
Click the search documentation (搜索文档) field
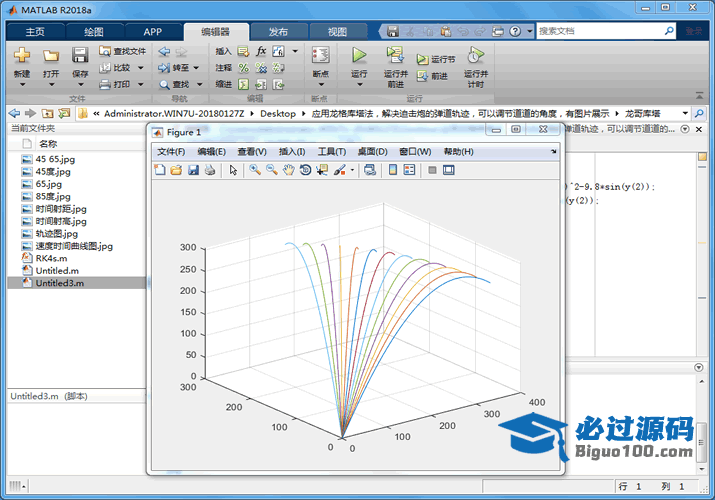(600, 31)
